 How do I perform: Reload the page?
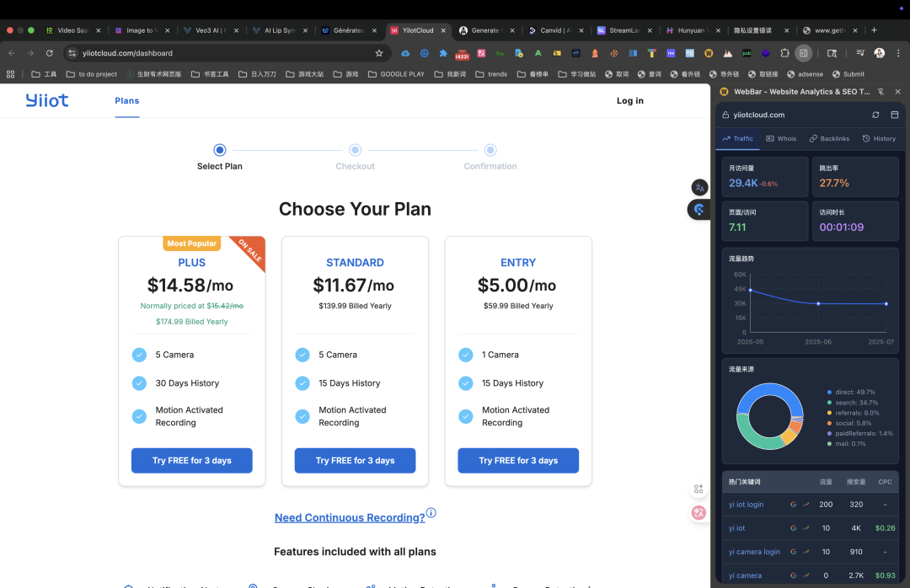(x=50, y=53)
